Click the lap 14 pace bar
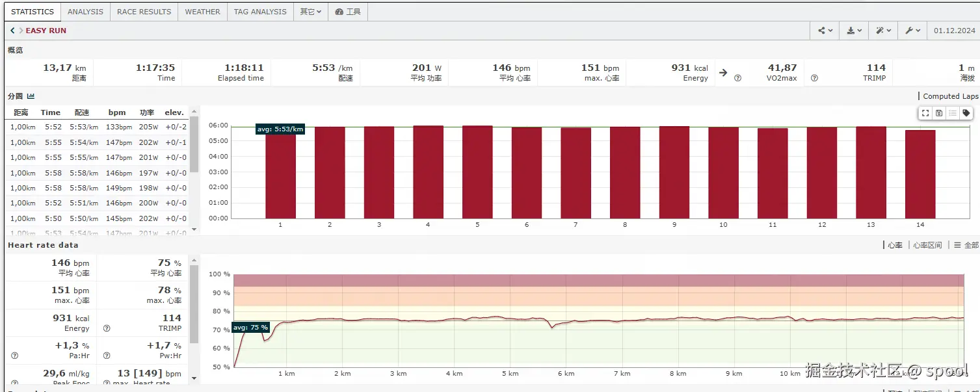Image resolution: width=980 pixels, height=392 pixels. [x=920, y=174]
